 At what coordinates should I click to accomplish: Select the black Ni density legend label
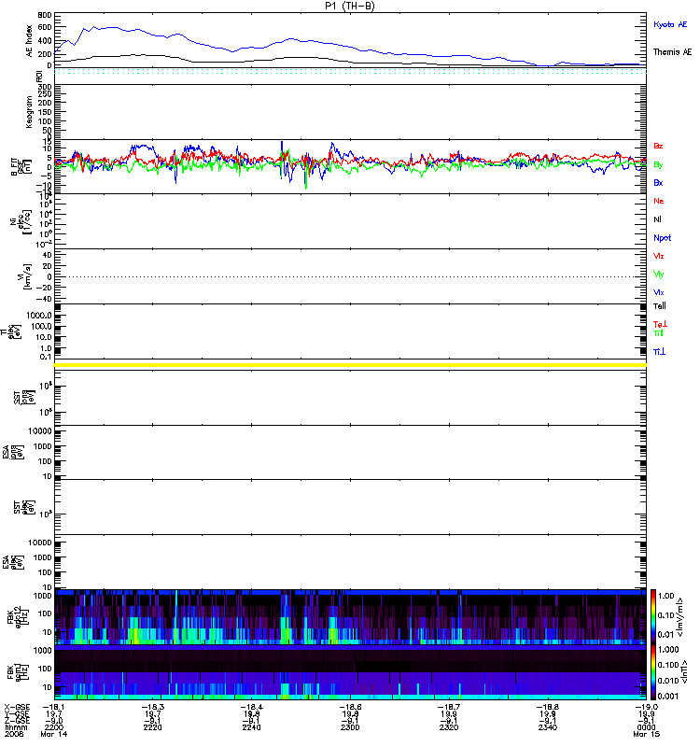click(657, 219)
